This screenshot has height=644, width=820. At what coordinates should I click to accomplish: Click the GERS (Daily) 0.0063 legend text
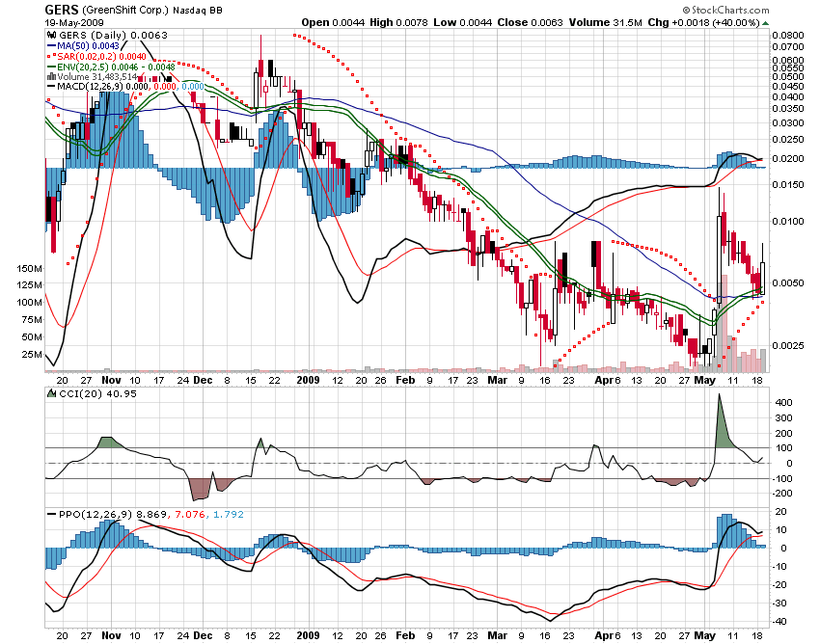[x=113, y=35]
